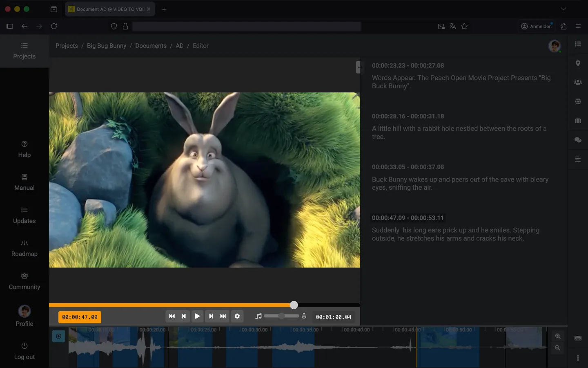Open the keyboard shortcuts panel icon
588x368 pixels.
click(578, 338)
